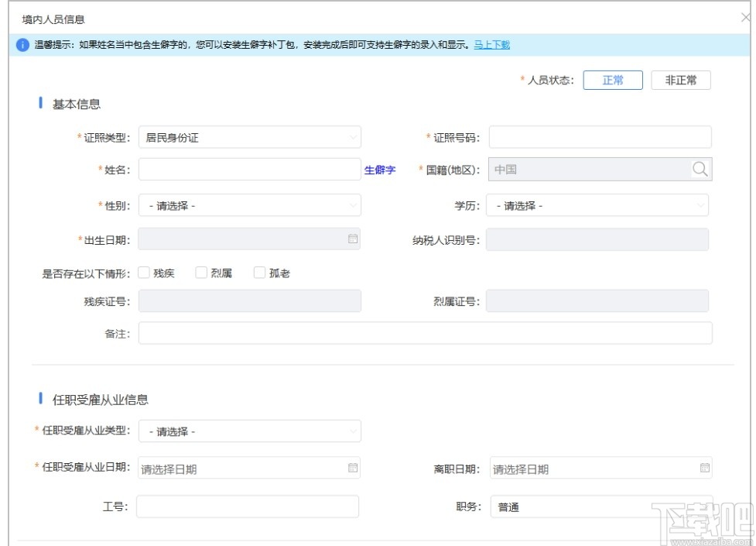Select the 正常 person status button
756x546 pixels.
613,80
